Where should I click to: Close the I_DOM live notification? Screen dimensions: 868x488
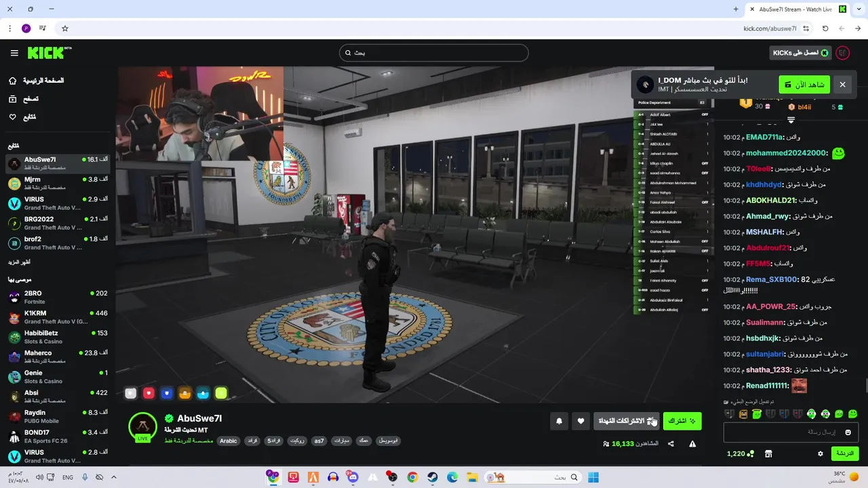(x=842, y=85)
